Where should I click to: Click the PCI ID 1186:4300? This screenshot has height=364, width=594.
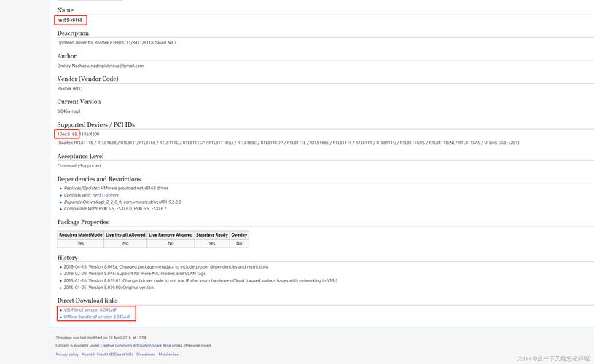point(90,135)
